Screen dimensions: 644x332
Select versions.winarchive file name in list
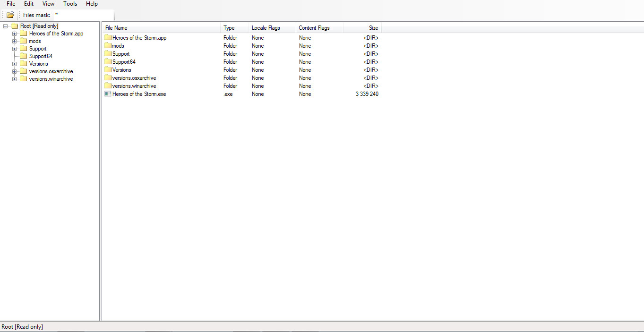134,86
